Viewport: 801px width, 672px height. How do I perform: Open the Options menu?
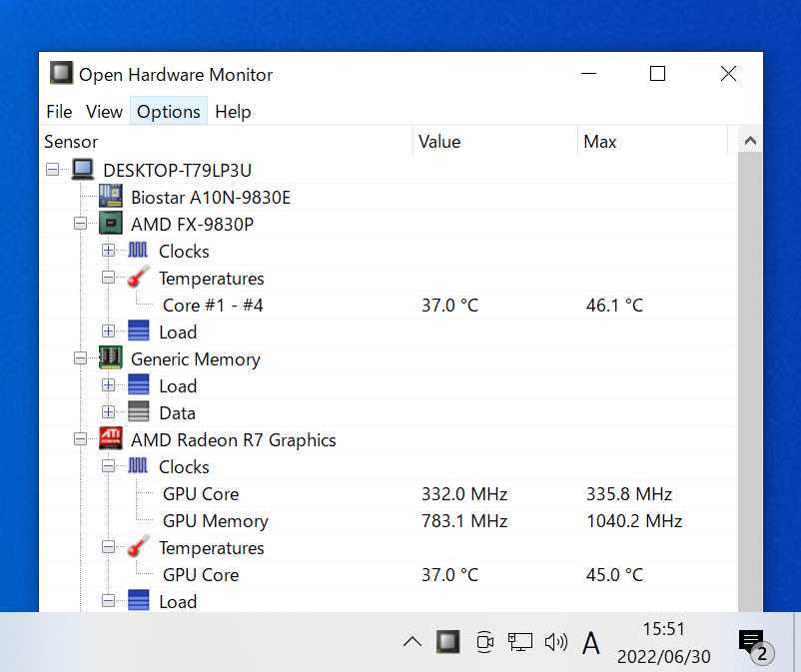pyautogui.click(x=169, y=111)
